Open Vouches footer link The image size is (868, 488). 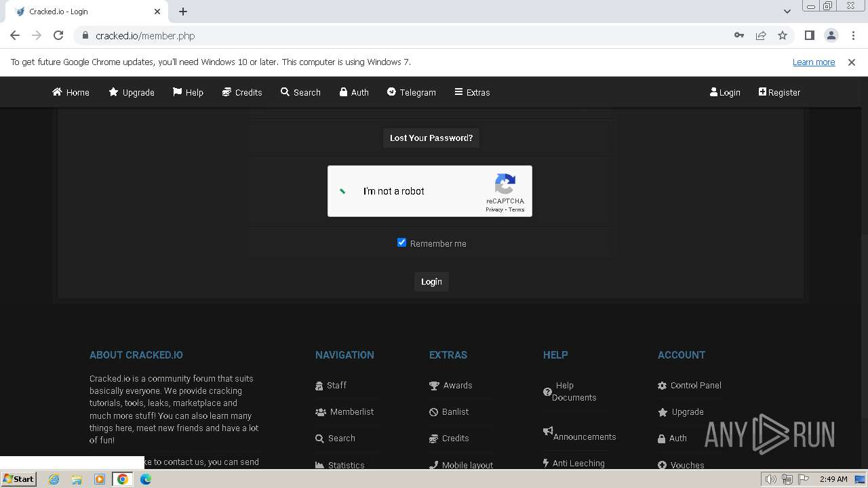[681, 465]
